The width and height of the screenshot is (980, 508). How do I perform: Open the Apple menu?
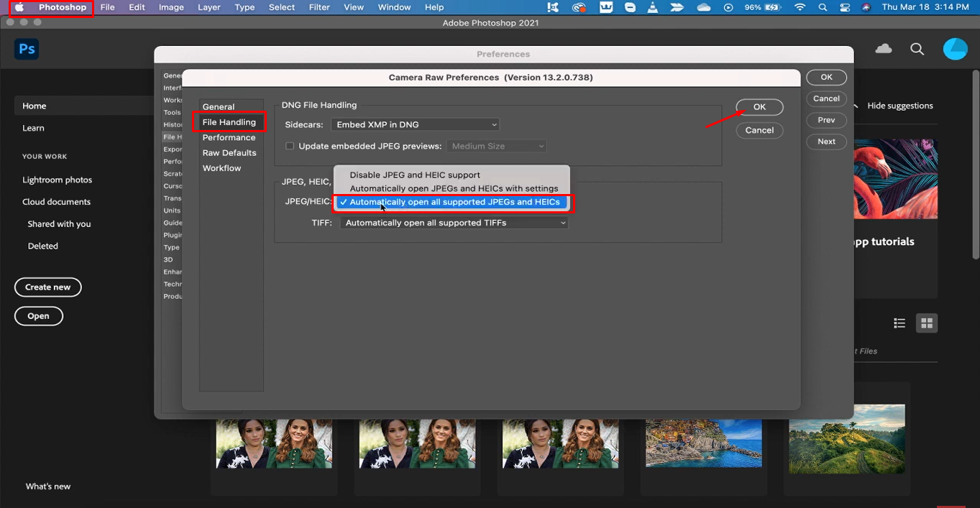tap(19, 7)
